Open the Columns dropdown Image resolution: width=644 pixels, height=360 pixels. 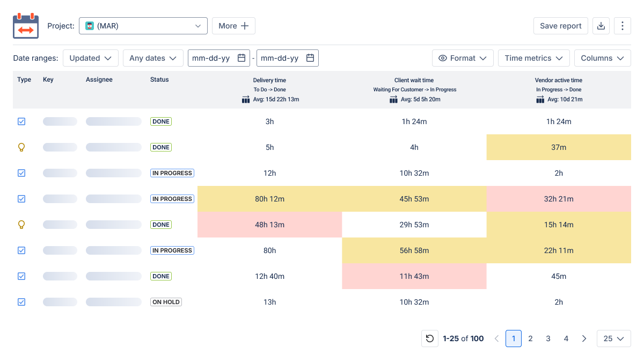[603, 58]
